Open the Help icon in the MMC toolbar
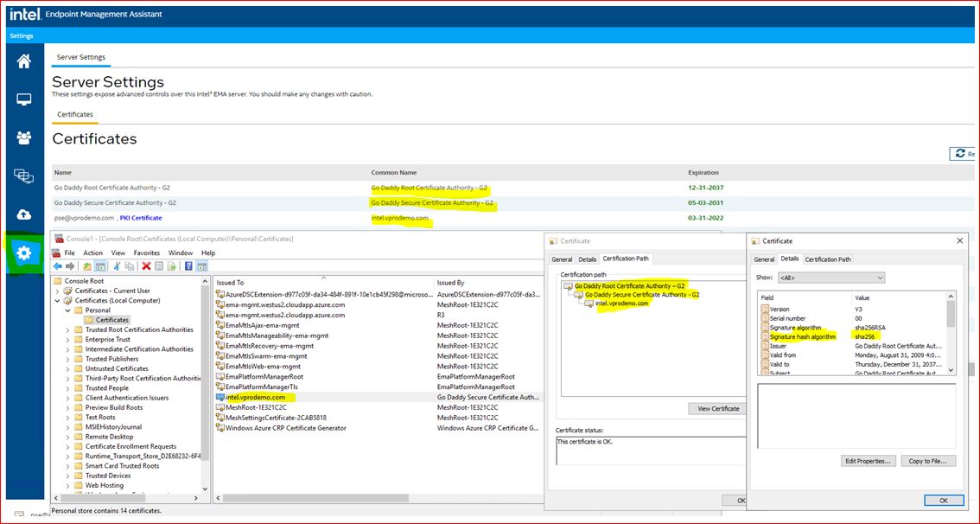This screenshot has height=524, width=980. coord(189,267)
